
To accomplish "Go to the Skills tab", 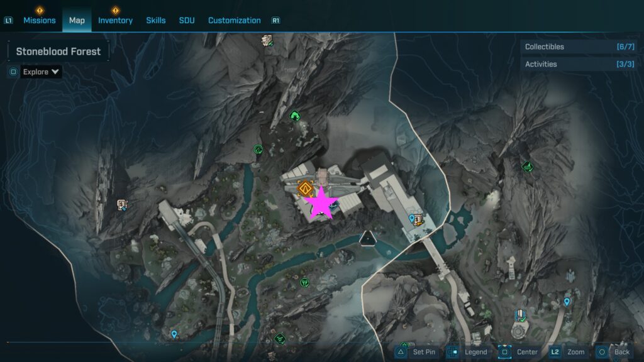I will point(156,20).
